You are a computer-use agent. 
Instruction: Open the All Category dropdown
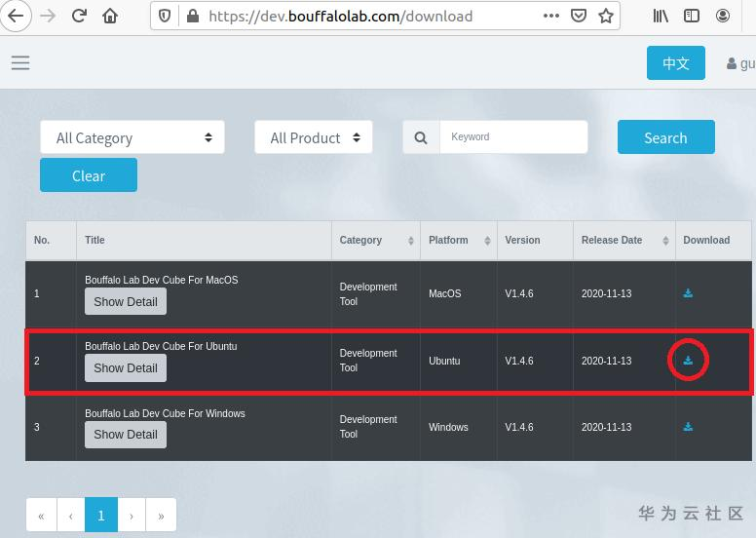coord(132,137)
